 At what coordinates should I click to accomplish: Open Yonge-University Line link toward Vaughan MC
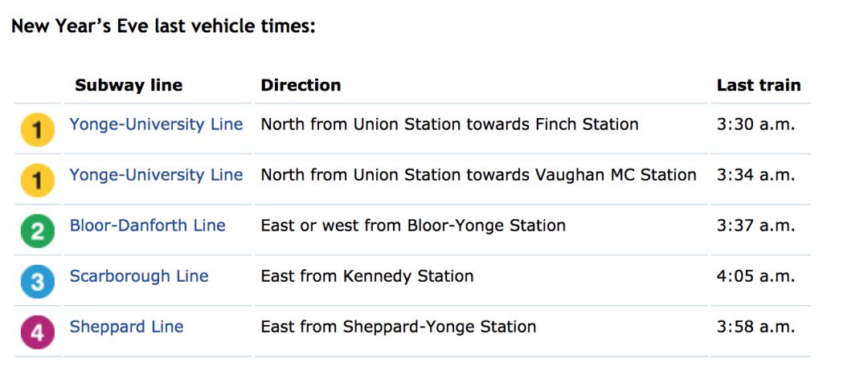coord(156,175)
